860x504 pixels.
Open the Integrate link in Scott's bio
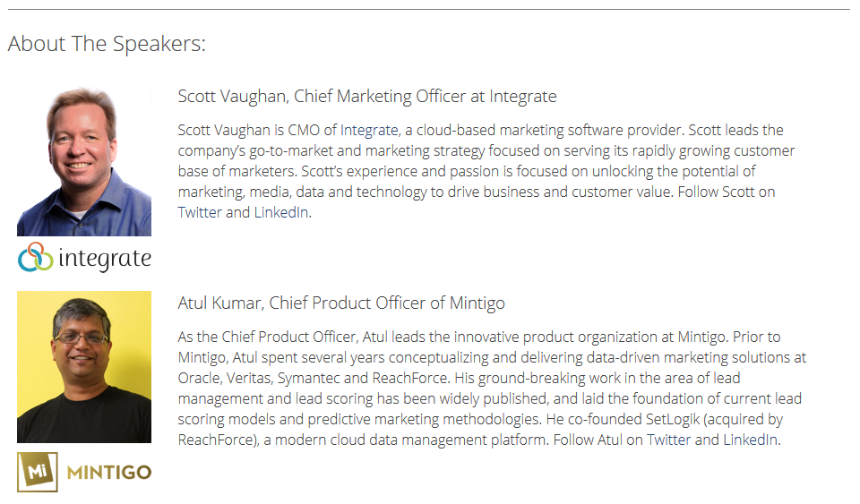(369, 131)
